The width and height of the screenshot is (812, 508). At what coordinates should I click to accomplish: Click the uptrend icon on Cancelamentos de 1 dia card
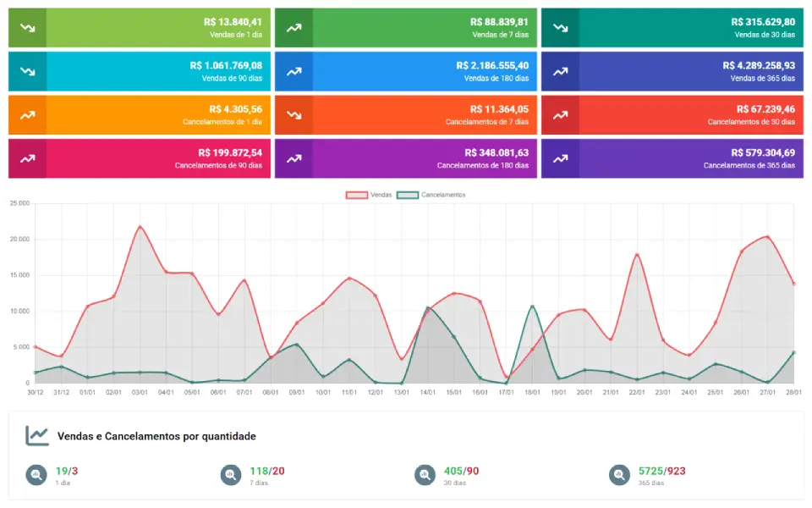tap(27, 115)
